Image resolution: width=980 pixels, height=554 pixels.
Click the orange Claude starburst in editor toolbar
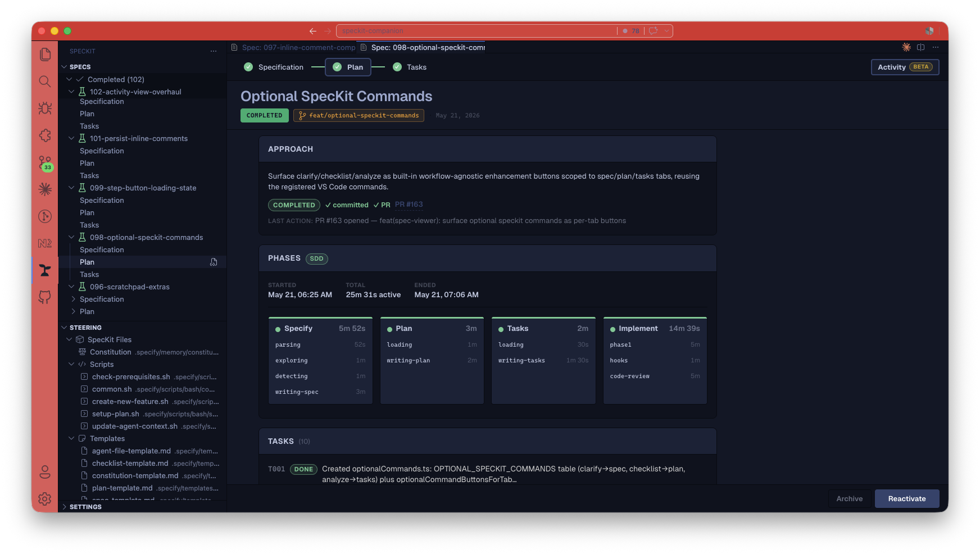[906, 47]
